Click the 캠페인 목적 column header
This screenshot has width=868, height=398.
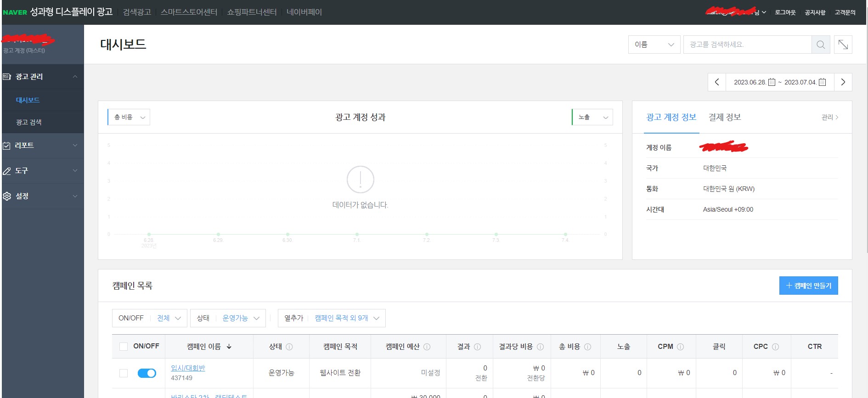[340, 347]
